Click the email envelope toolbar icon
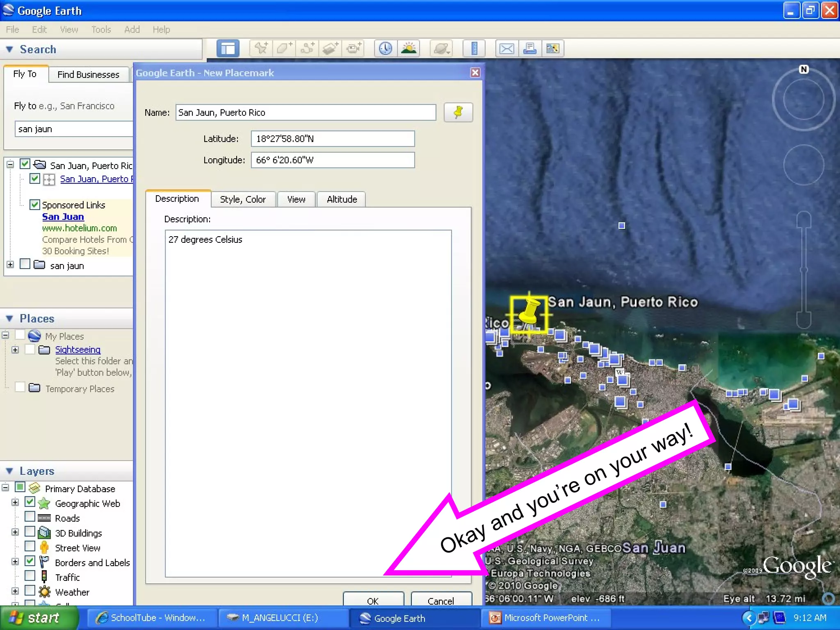This screenshot has width=840, height=630. point(507,48)
